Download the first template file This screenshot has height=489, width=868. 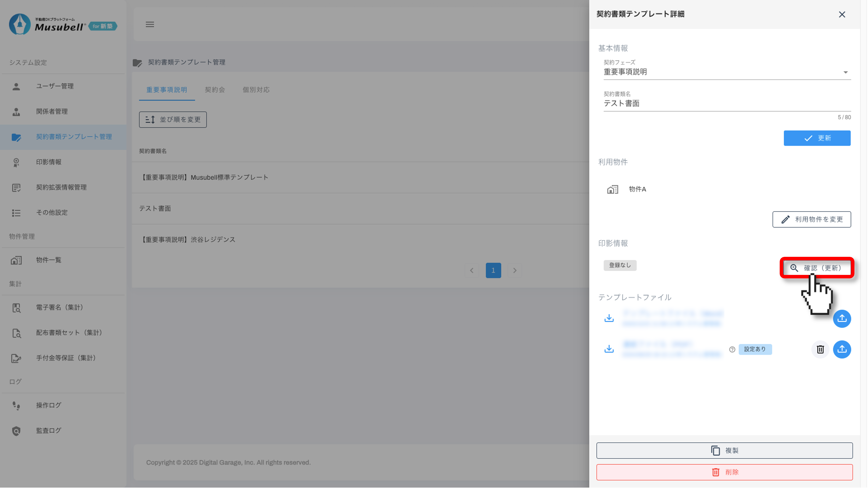(609, 318)
